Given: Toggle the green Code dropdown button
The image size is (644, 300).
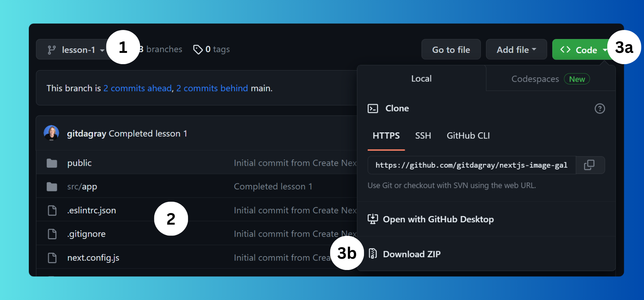Looking at the screenshot, I should pyautogui.click(x=582, y=49).
